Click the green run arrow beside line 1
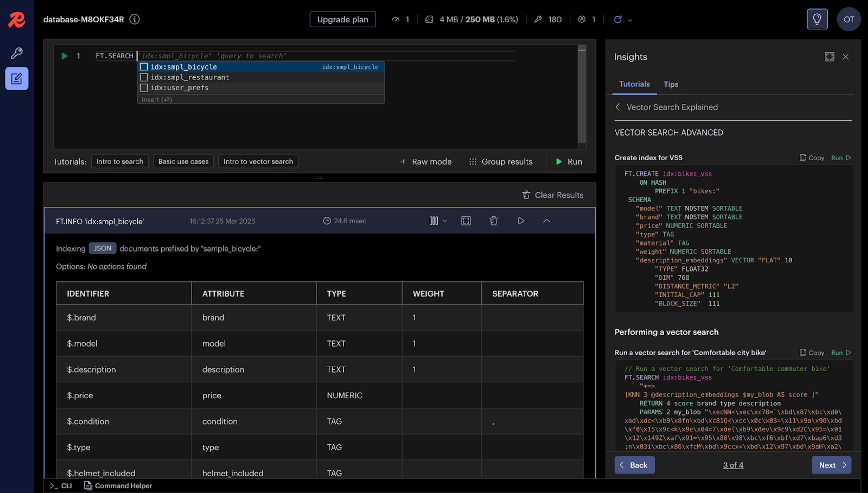 [x=64, y=56]
